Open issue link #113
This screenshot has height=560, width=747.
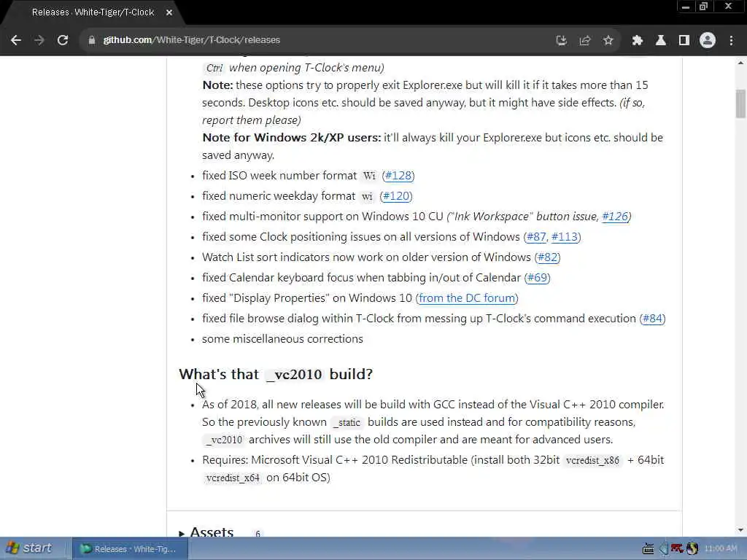[x=565, y=237]
